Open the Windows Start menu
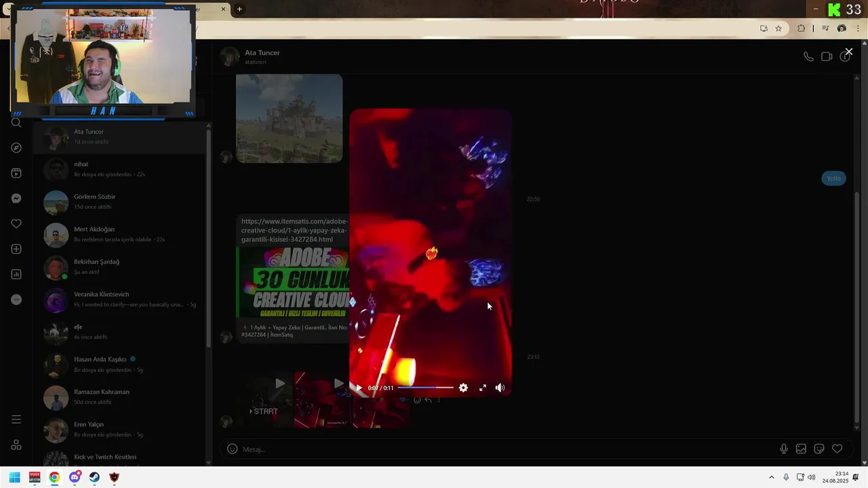The height and width of the screenshot is (488, 868). (15, 477)
